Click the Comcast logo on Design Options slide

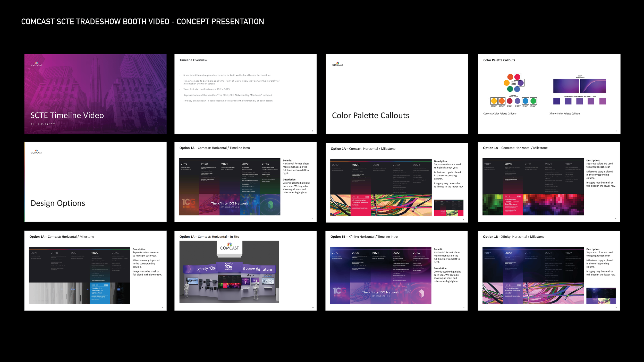point(36,152)
